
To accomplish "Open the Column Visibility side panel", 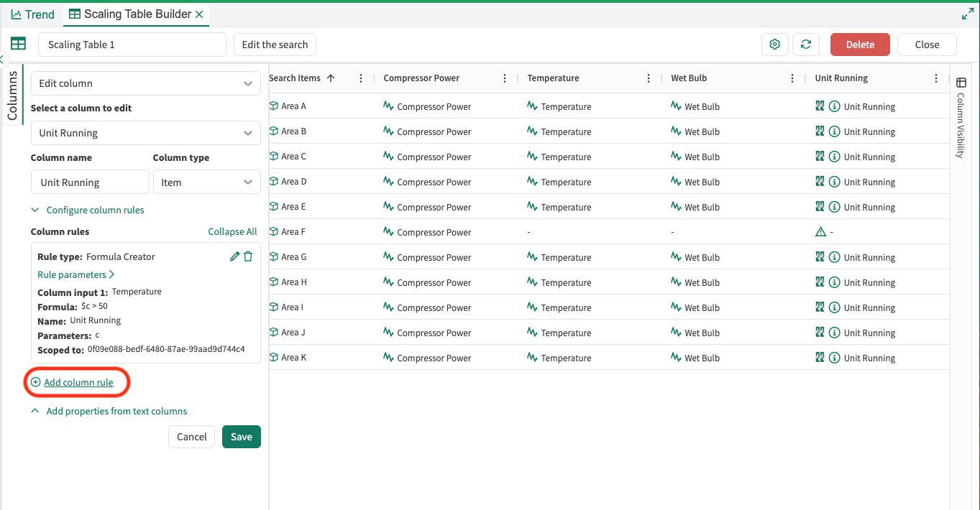I will tap(961, 119).
